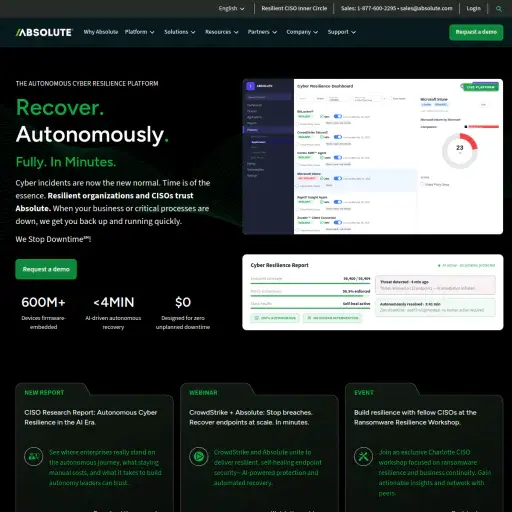Click the WEBINAR card tab label
The image size is (512, 512).
click(x=203, y=393)
